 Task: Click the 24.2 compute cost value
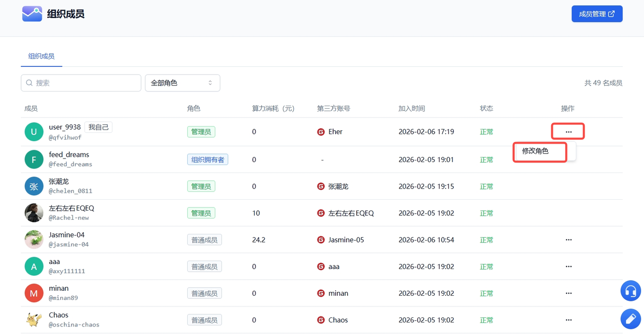(x=259, y=240)
